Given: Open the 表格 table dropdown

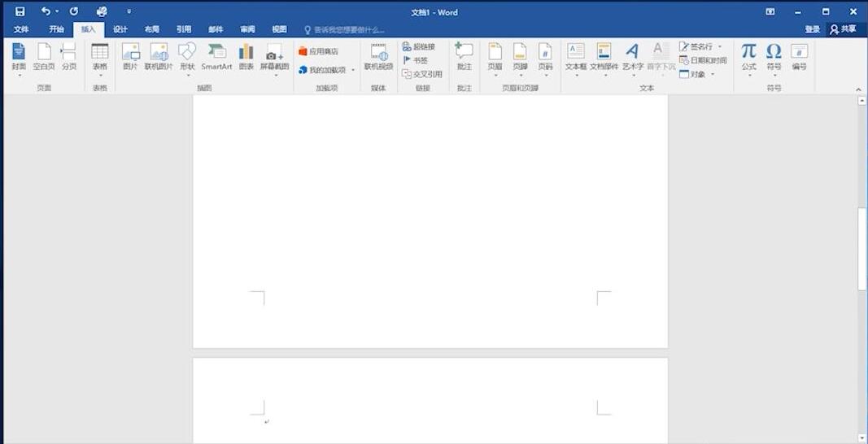Looking at the screenshot, I should click(x=100, y=59).
